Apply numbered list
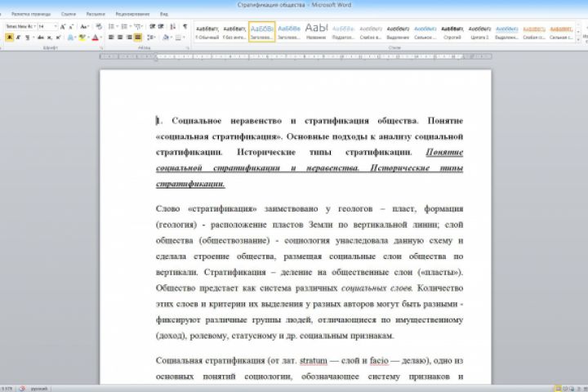Screen dimensions: 588x392 (124, 27)
